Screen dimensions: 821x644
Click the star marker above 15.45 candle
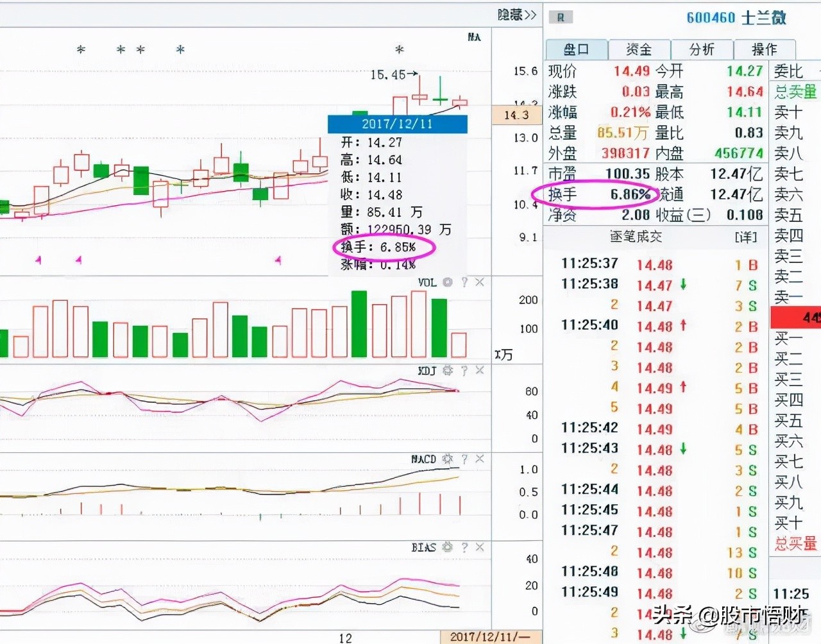click(x=400, y=49)
